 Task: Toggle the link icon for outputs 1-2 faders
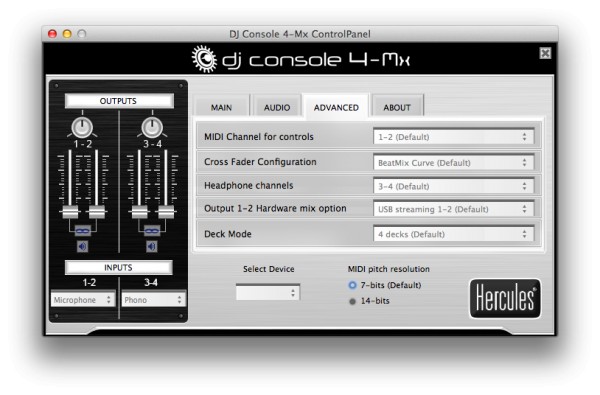point(83,231)
